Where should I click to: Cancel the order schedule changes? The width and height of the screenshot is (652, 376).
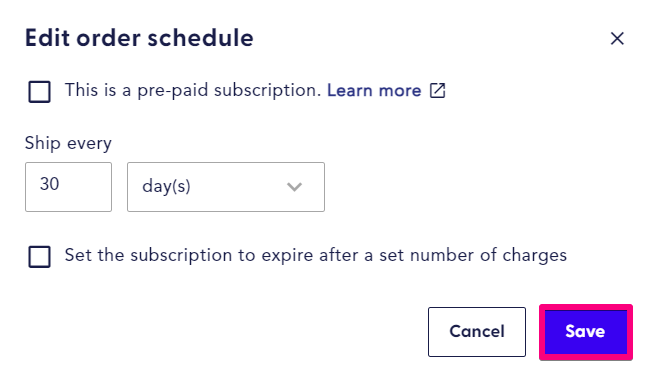pyautogui.click(x=477, y=331)
